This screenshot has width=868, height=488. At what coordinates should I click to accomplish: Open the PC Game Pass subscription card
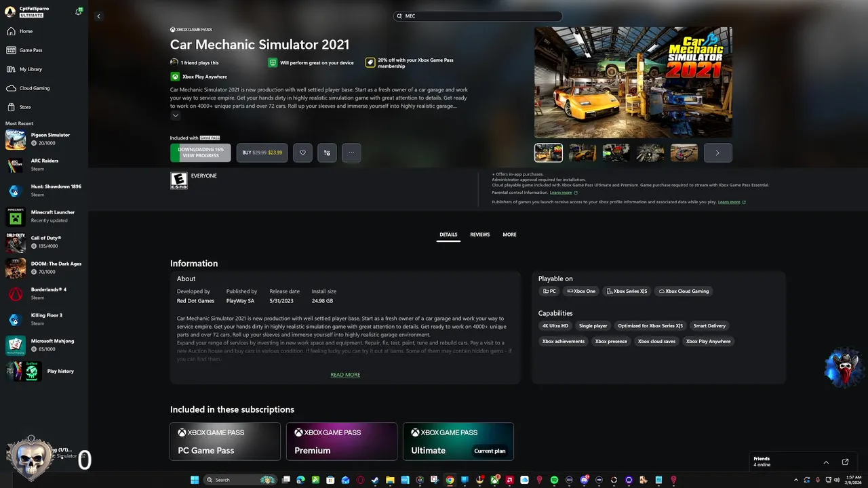(x=225, y=442)
